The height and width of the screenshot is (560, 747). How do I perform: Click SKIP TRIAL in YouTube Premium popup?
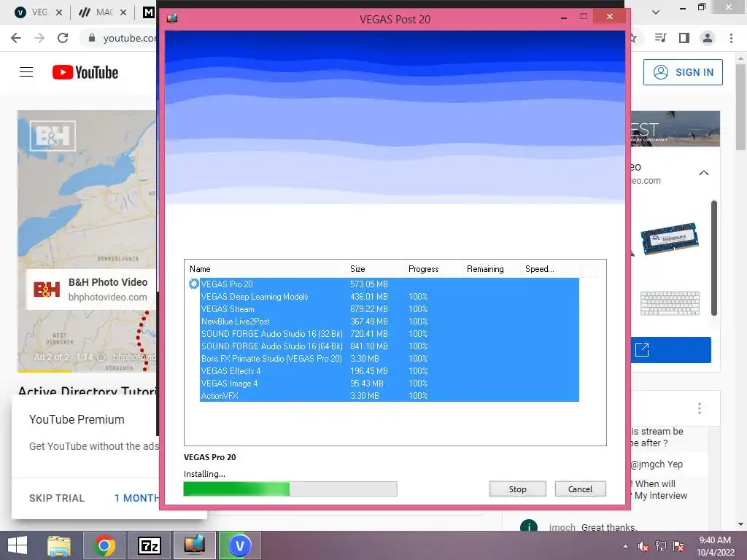(x=57, y=498)
